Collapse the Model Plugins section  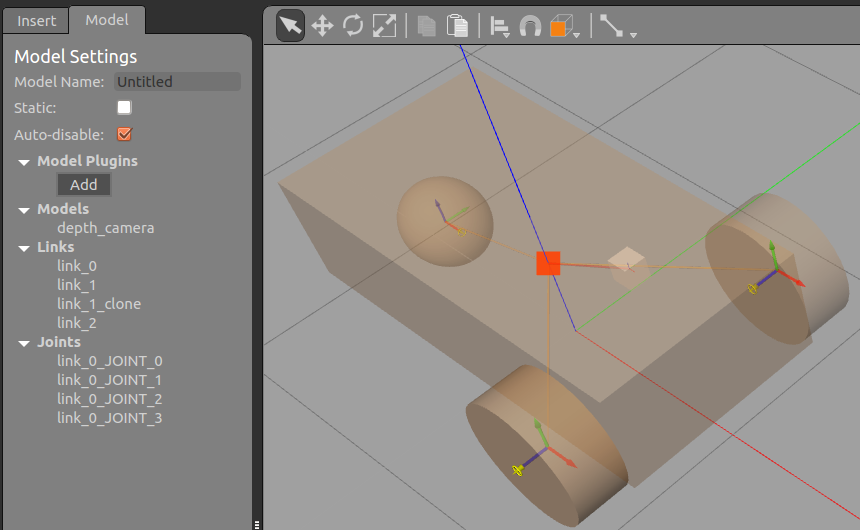click(23, 161)
